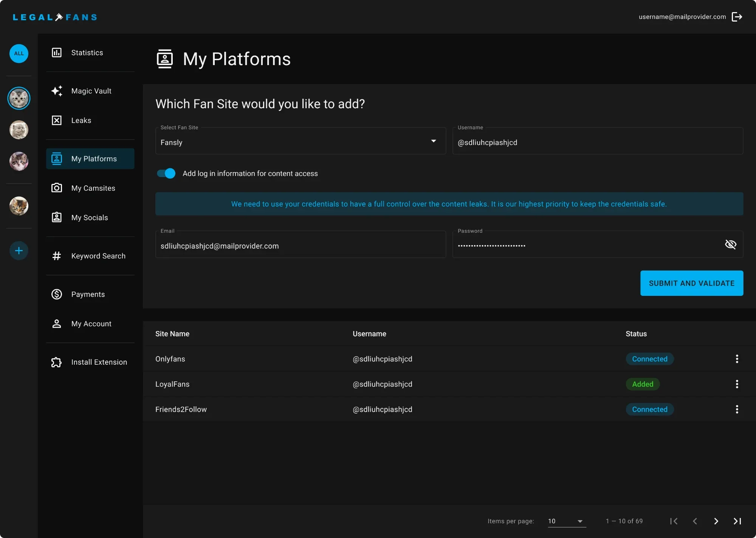Click the Username input field

(x=598, y=141)
